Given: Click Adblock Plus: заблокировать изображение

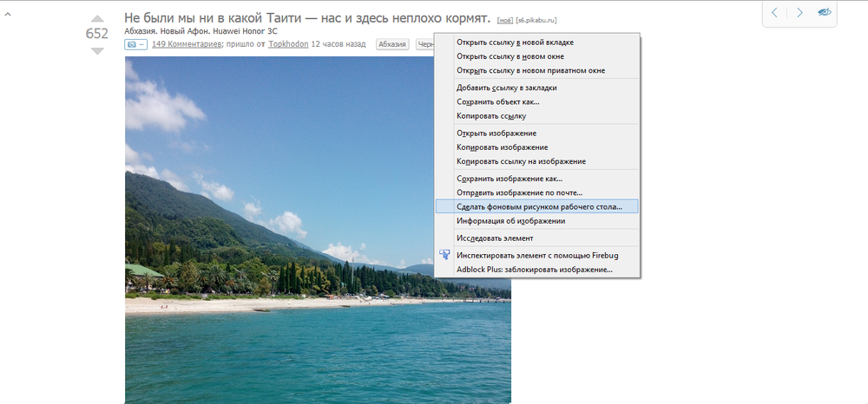Looking at the screenshot, I should pos(535,269).
